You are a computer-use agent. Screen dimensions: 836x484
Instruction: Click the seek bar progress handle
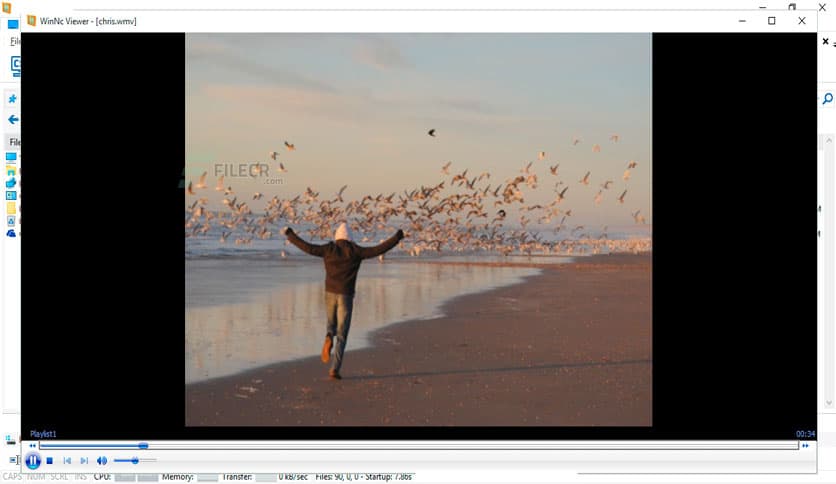point(143,446)
